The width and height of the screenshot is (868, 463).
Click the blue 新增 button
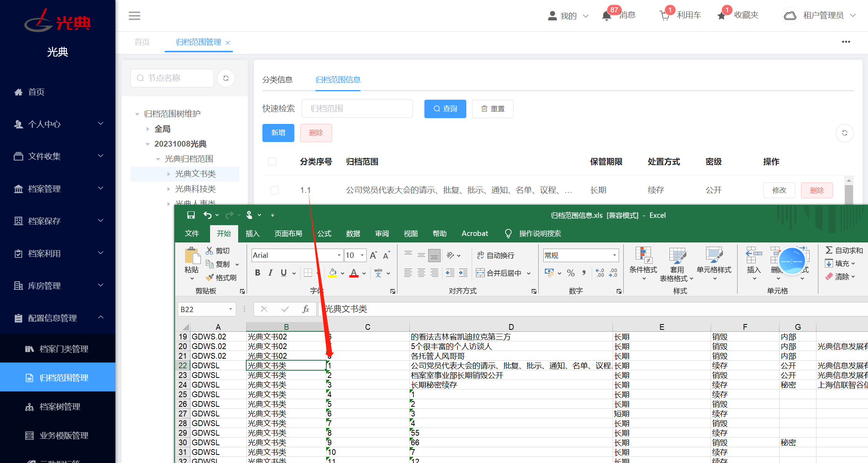click(278, 133)
